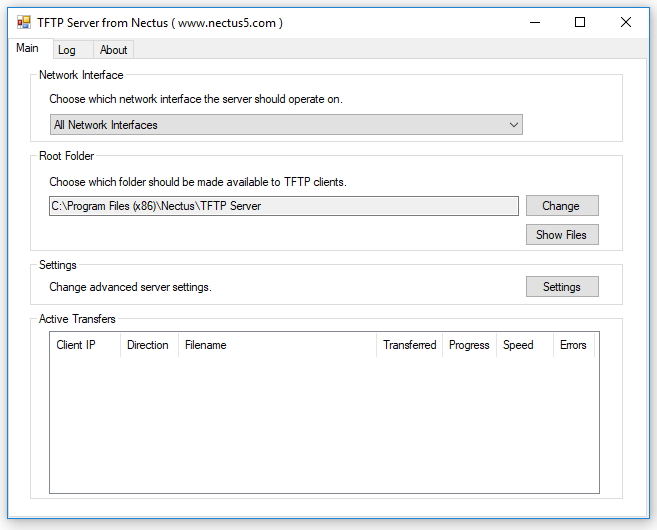Viewport: 657px width, 530px height.
Task: Expand the All Network Interfaces dropdown
Action: (286, 125)
